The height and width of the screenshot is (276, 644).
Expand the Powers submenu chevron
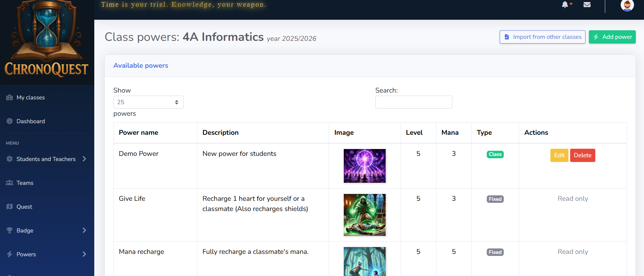(84, 254)
